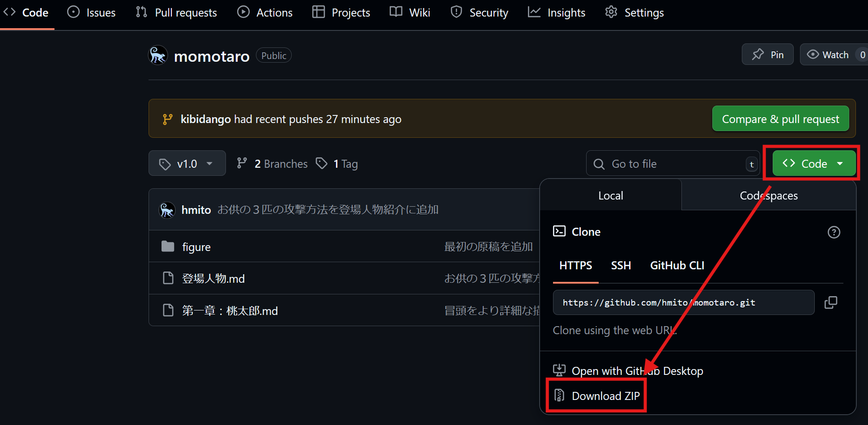Open the file 登場人物.md

point(213,279)
